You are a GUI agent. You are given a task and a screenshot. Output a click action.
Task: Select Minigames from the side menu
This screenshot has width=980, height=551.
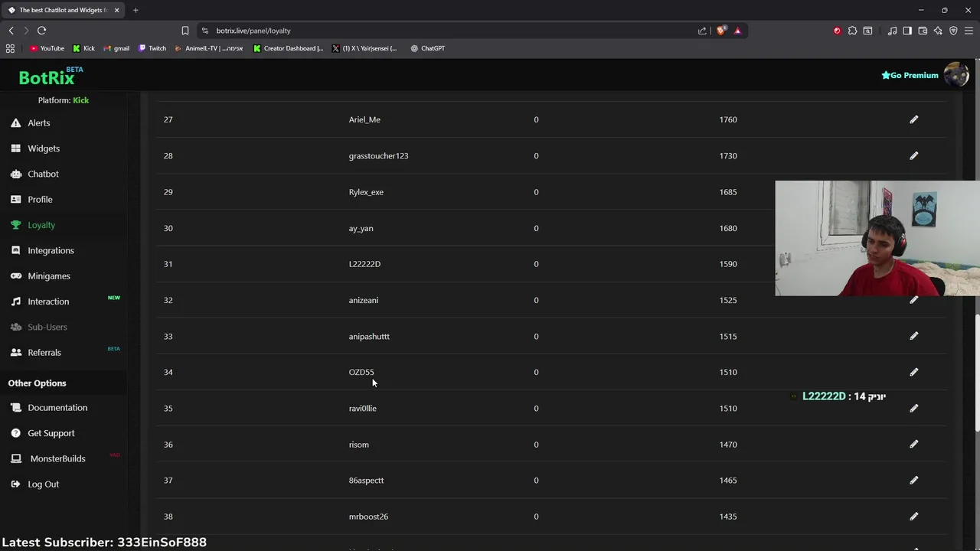pyautogui.click(x=49, y=276)
